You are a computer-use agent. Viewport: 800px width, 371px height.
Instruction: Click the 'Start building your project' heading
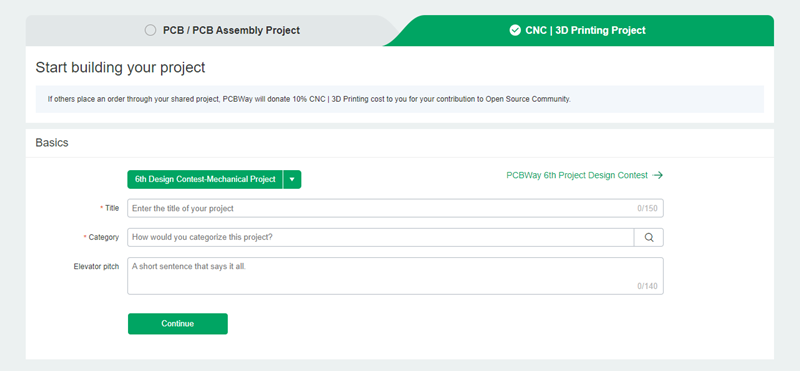(120, 67)
